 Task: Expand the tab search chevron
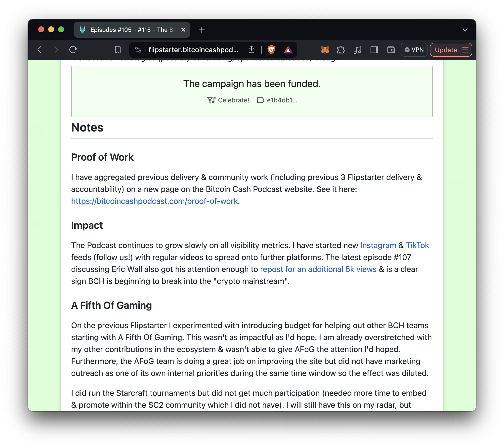[465, 30]
